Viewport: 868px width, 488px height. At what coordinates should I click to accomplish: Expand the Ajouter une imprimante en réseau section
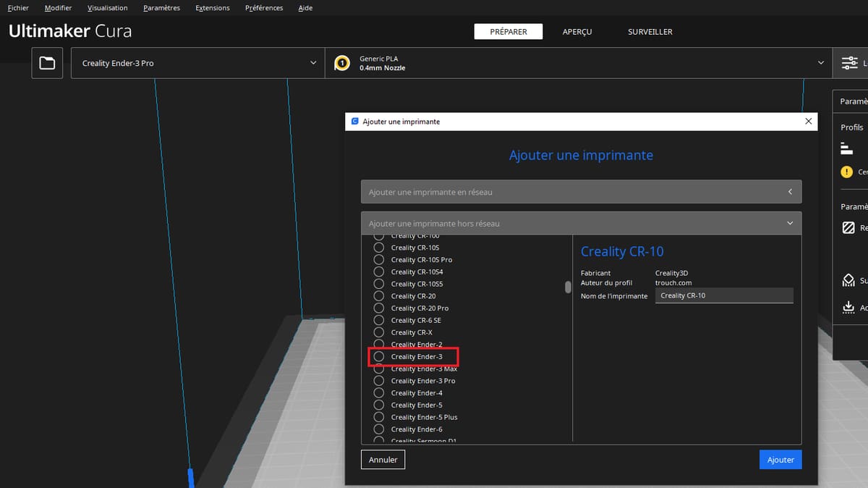pos(582,192)
